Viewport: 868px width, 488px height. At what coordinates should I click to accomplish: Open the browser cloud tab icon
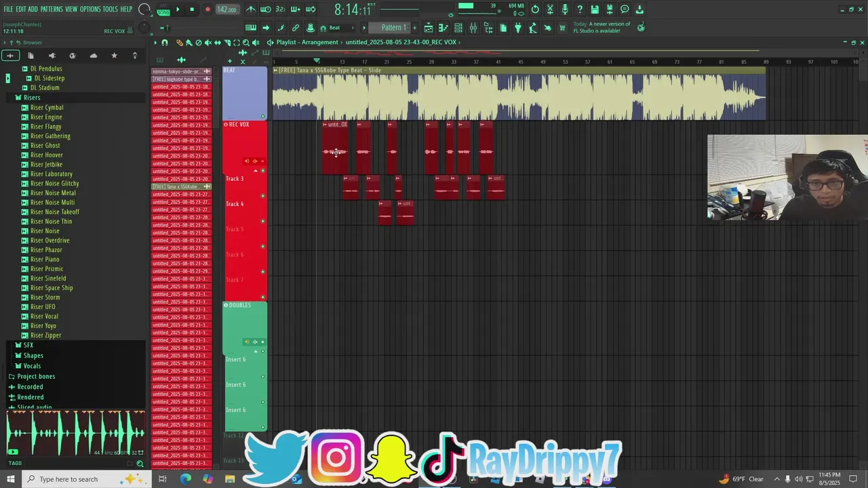pos(94,56)
